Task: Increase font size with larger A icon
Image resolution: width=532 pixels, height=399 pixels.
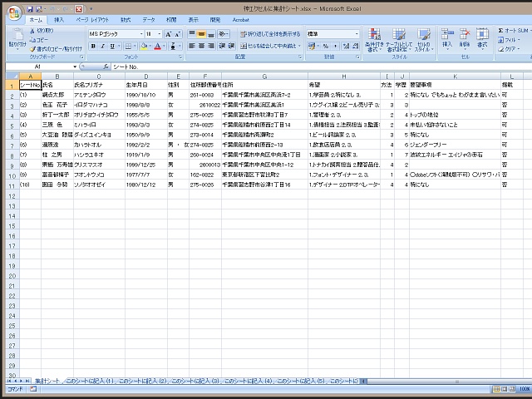Action: 169,34
